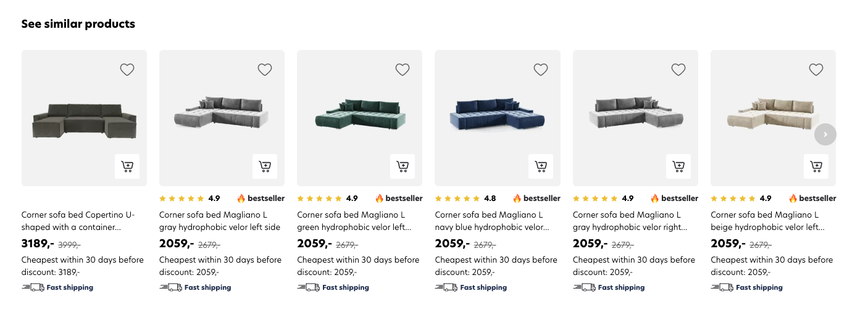This screenshot has width=868, height=312.
Task: Open the Copertino U-shaped sofa product image
Action: tap(84, 120)
